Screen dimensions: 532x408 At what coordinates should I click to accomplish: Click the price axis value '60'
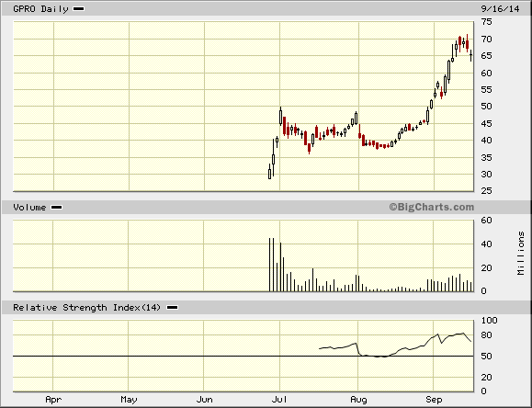pos(487,73)
